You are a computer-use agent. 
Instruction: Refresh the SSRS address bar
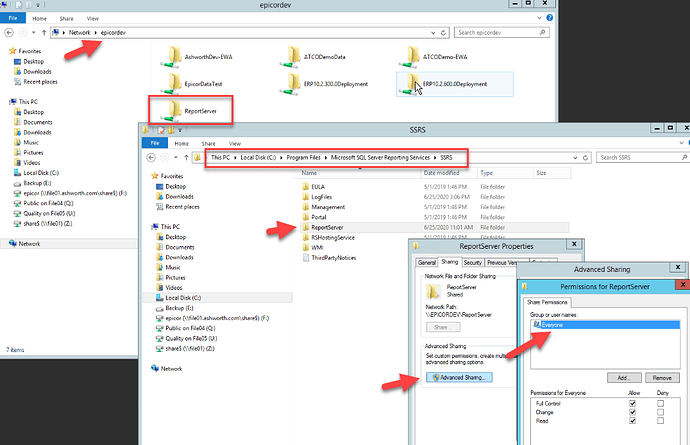(585, 158)
